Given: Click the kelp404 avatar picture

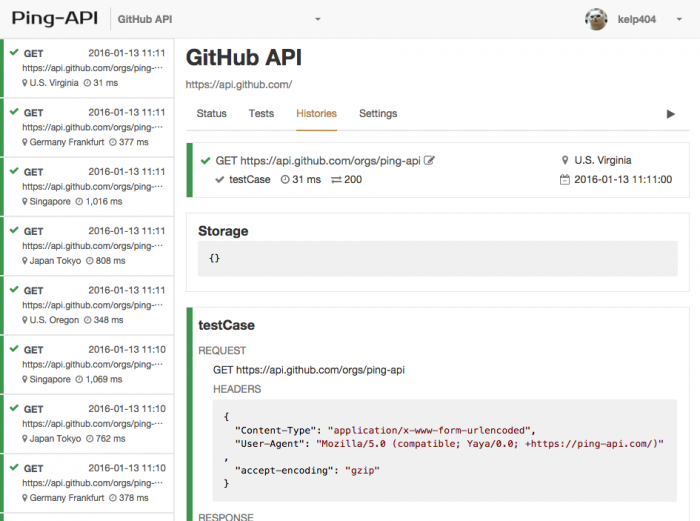Looking at the screenshot, I should click(x=596, y=19).
